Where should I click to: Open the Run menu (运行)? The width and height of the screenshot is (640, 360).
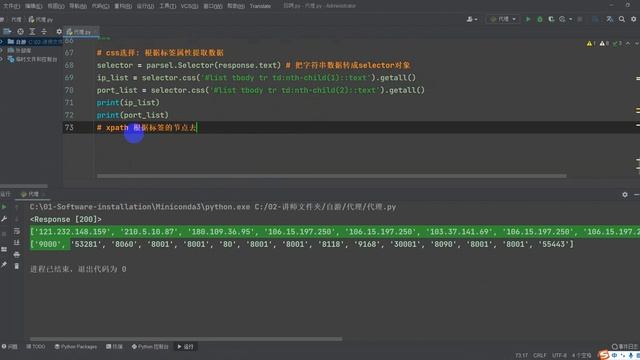(x=145, y=6)
